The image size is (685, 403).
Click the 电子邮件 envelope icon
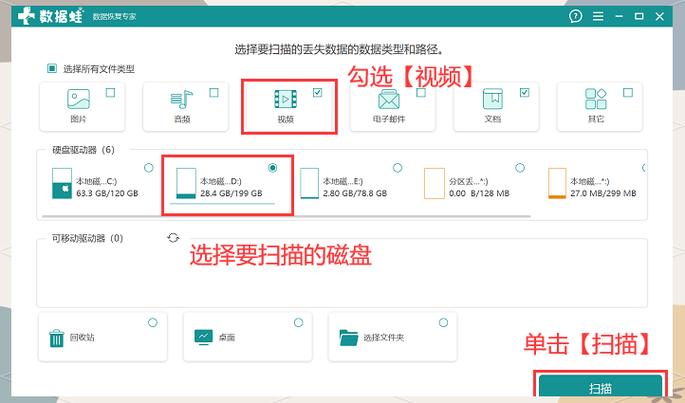(x=389, y=99)
